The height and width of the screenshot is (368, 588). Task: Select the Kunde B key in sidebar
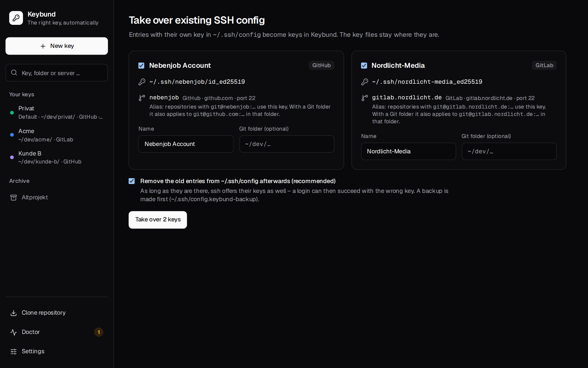(x=57, y=157)
